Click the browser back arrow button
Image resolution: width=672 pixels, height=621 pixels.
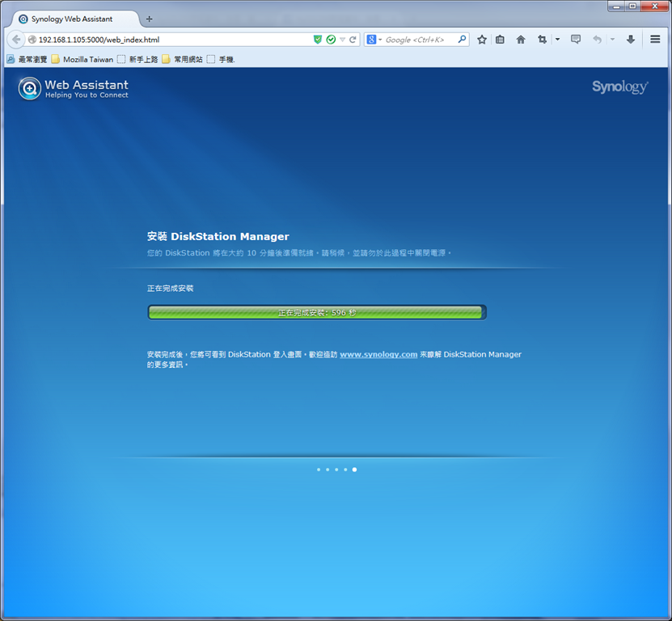pyautogui.click(x=16, y=40)
